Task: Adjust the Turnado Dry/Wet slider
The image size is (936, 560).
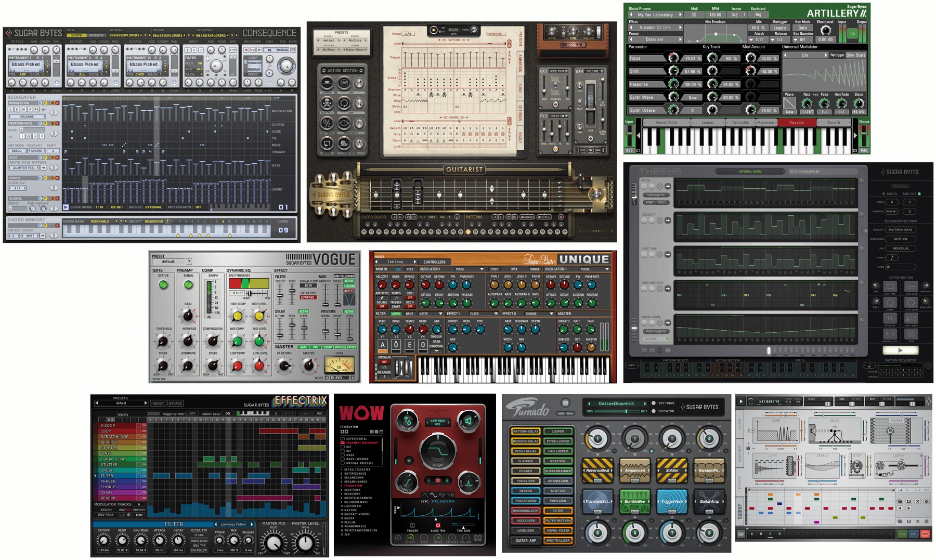Action: 626,411
